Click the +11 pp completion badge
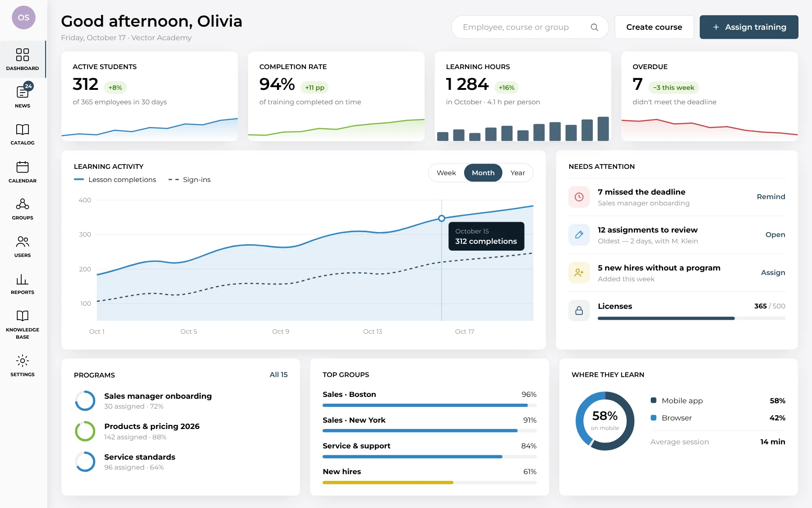 (314, 88)
